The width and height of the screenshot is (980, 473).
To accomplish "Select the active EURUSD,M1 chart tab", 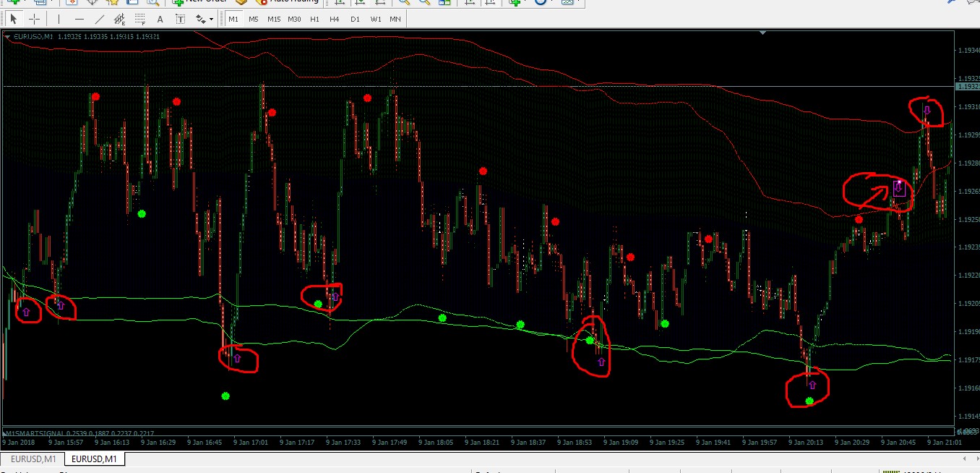I will pyautogui.click(x=95, y=459).
